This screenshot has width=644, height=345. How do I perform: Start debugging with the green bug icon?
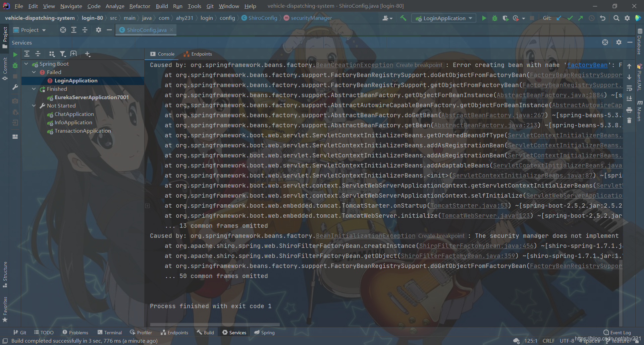494,18
